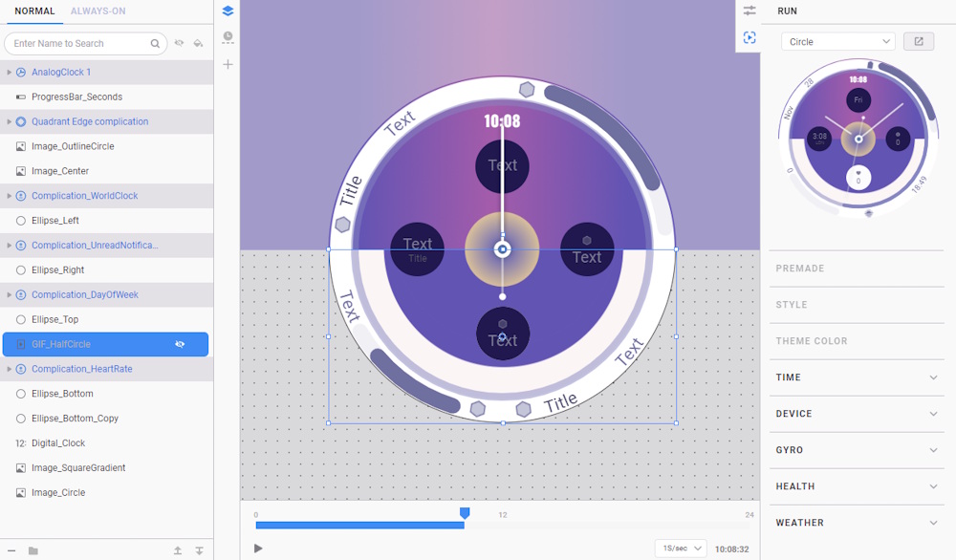Select the Digital_Clock layer
Image resolution: width=956 pixels, height=560 pixels.
pyautogui.click(x=58, y=443)
